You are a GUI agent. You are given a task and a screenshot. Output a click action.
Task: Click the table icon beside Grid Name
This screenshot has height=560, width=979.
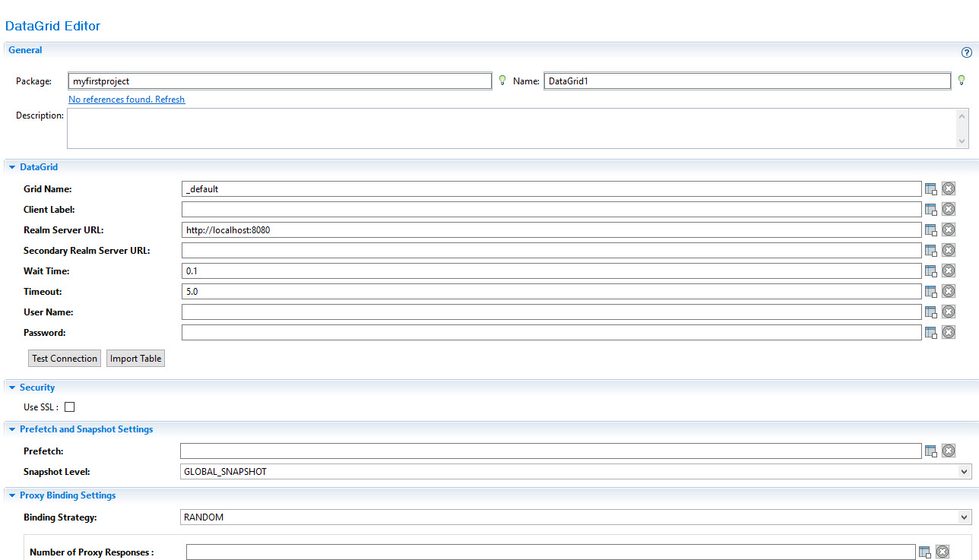tap(931, 189)
